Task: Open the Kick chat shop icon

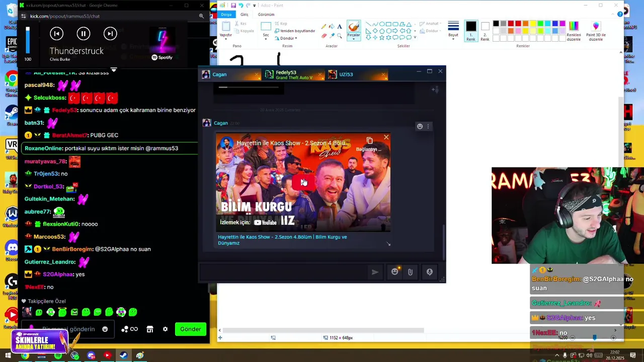Action: tap(149, 329)
